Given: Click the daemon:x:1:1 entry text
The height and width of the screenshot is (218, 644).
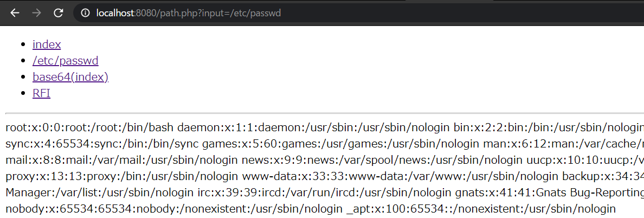Looking at the screenshot, I should 313,127.
